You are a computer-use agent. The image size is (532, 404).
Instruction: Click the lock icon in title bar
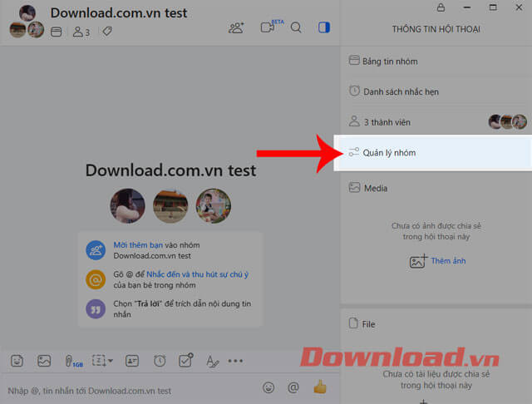point(441,7)
